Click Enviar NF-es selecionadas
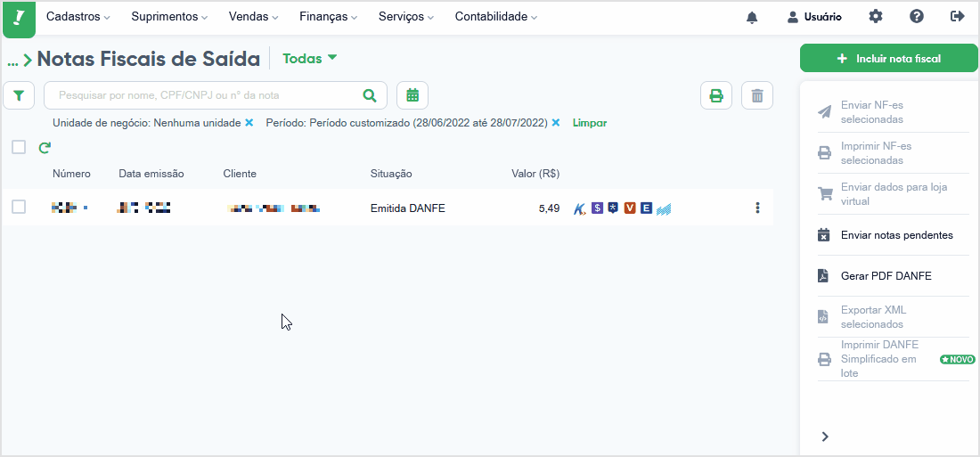This screenshot has width=980, height=457. 894,112
